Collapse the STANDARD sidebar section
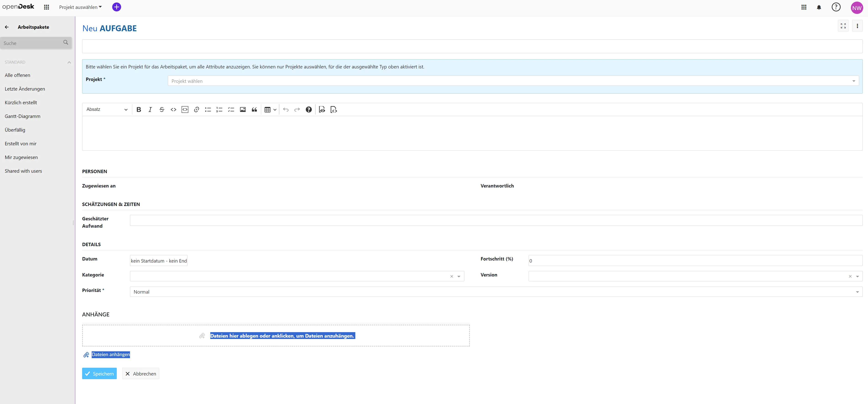The height and width of the screenshot is (404, 868). coord(69,62)
